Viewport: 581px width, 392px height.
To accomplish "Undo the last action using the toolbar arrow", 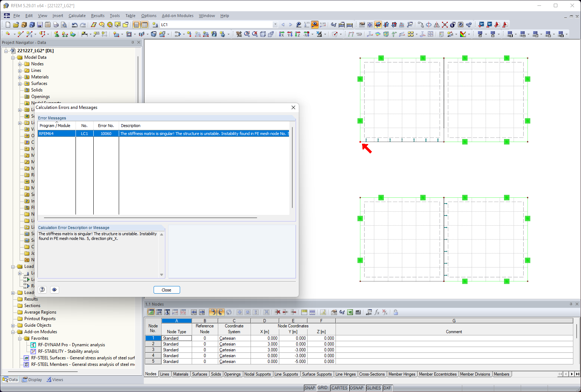I will [74, 25].
